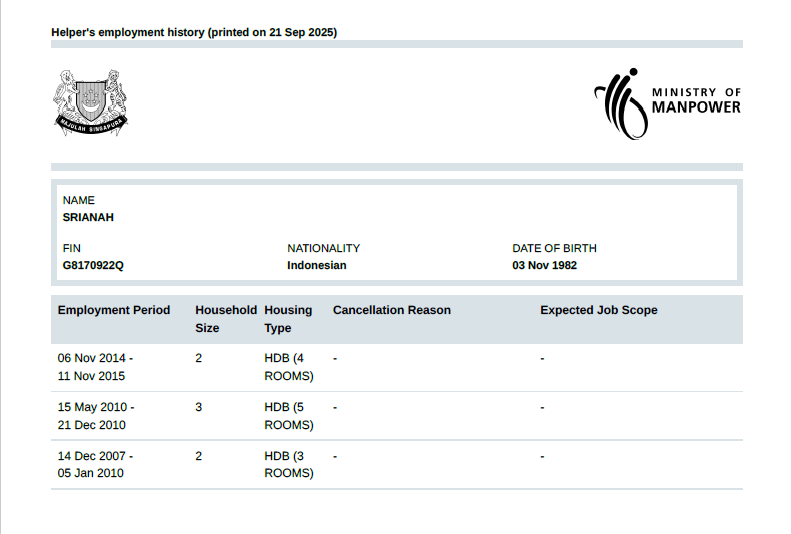
Task: Select the 'MINISTRY OF MANPOWER' logo text
Action: [x=696, y=100]
